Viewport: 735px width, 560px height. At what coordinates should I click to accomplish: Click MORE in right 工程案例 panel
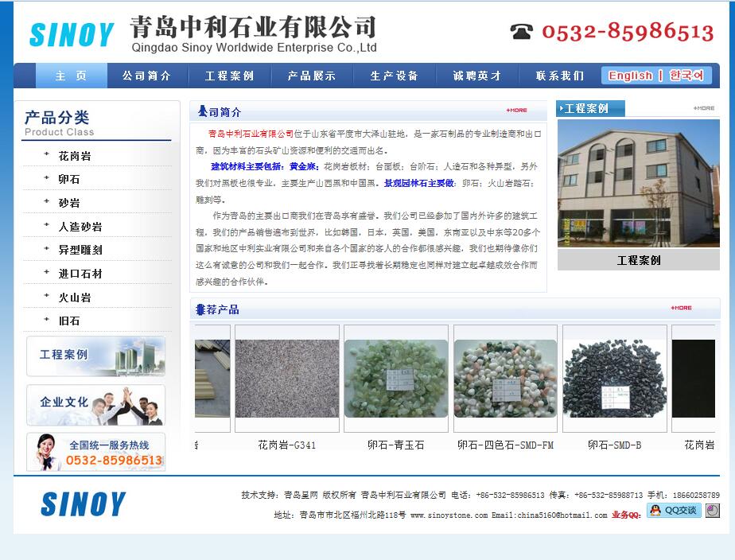click(704, 108)
